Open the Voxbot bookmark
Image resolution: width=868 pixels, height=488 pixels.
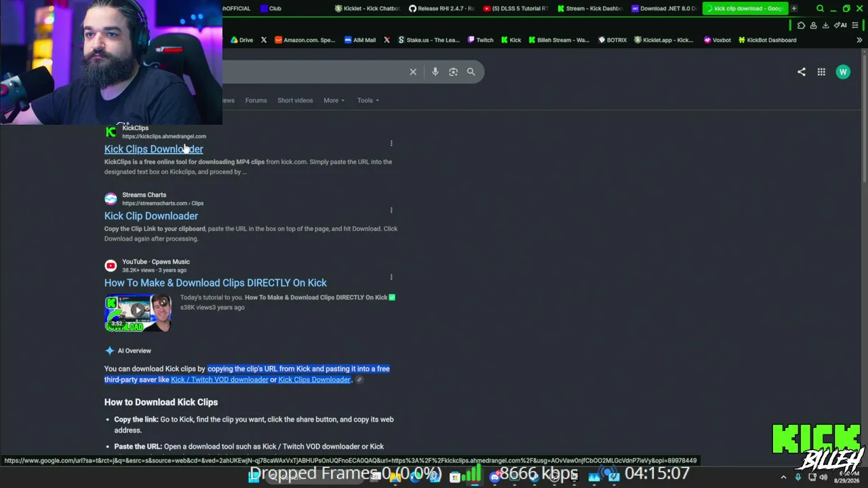(717, 40)
